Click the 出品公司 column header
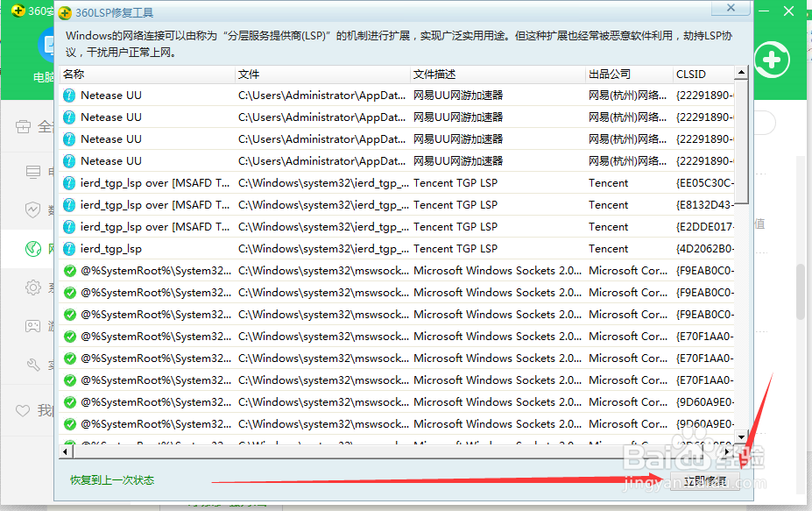The image size is (812, 511). pos(629,75)
